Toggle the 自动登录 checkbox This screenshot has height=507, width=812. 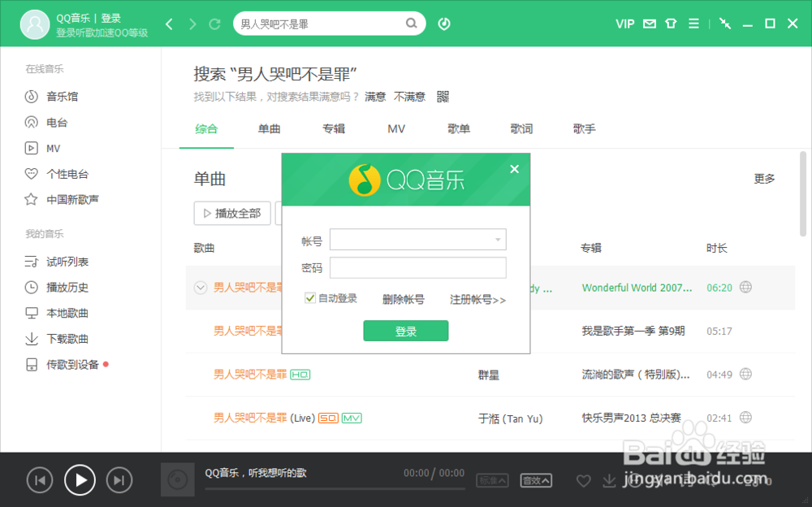(310, 298)
